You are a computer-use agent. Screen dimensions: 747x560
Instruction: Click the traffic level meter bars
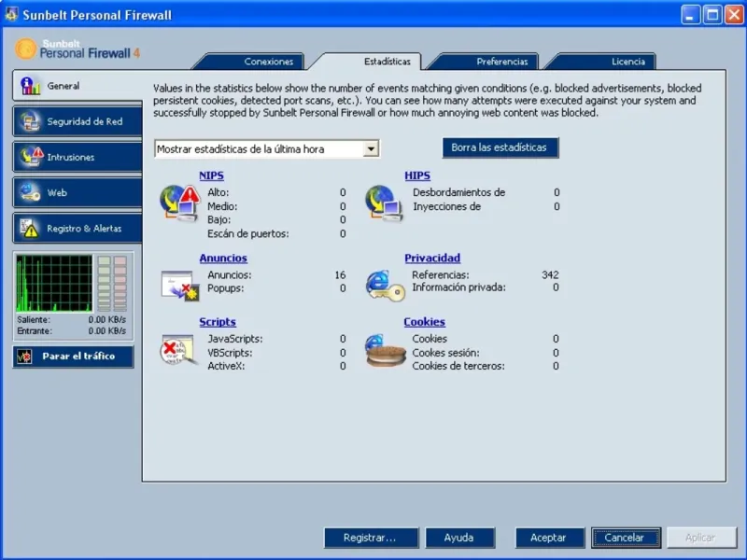[112, 284]
